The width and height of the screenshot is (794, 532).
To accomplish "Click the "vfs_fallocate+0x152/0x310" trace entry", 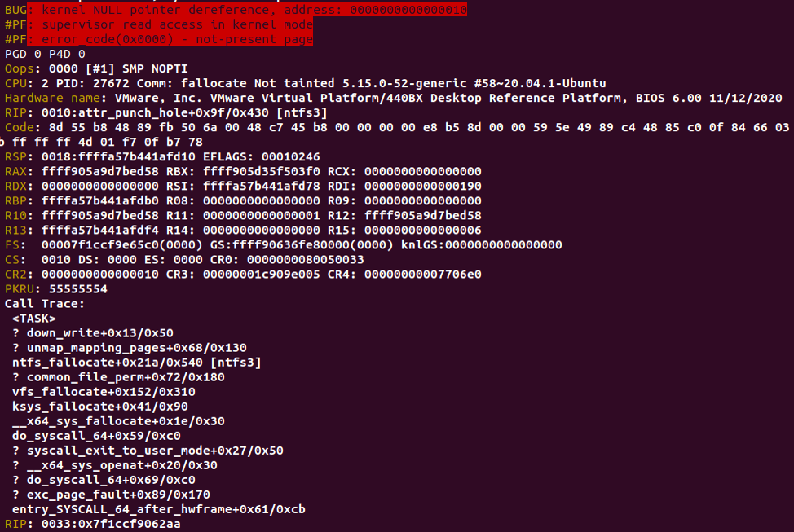I will pyautogui.click(x=104, y=391).
